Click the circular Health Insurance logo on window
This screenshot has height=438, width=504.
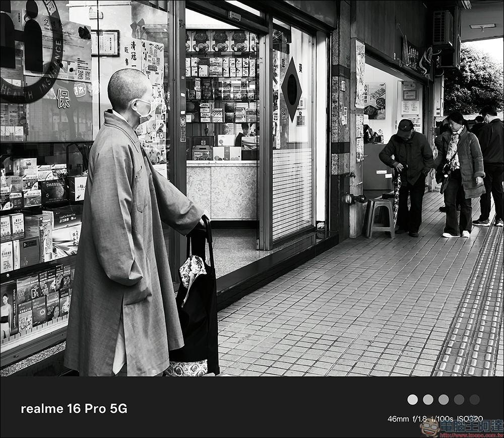click(30, 50)
